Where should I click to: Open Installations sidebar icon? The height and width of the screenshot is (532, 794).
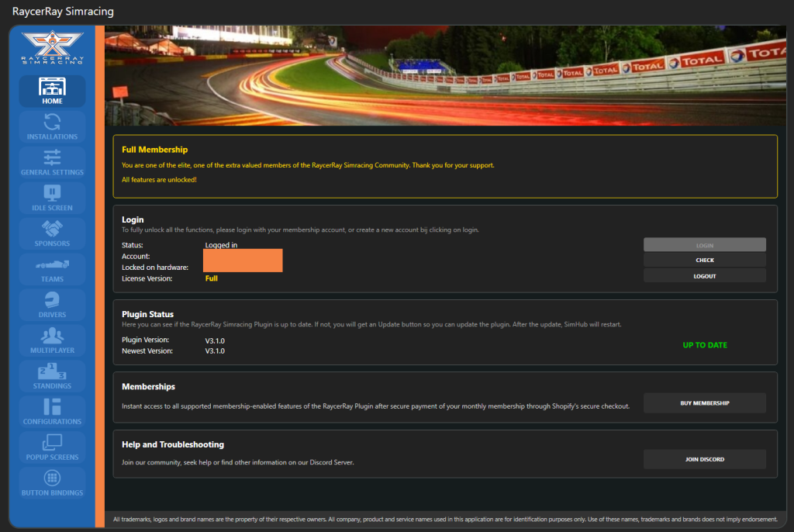(x=52, y=122)
